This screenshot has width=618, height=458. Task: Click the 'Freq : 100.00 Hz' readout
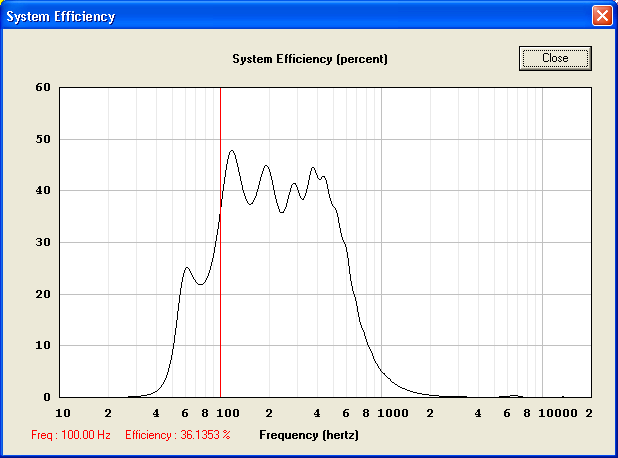tap(71, 435)
